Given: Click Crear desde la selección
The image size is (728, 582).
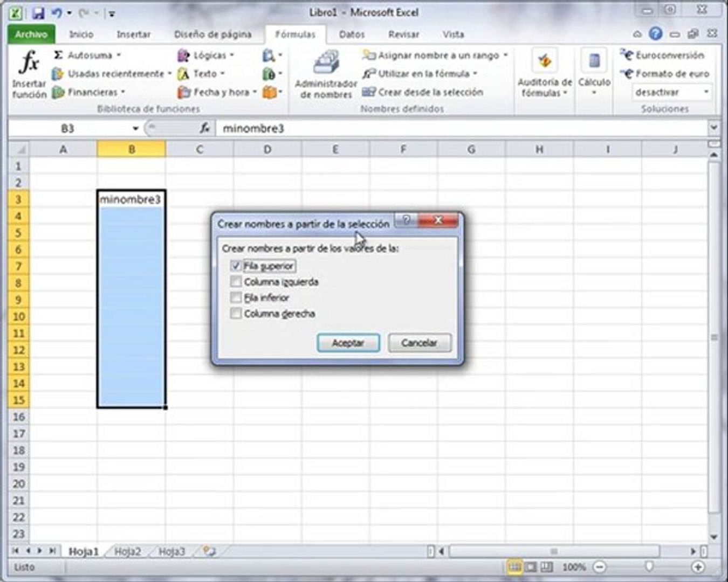Looking at the screenshot, I should pos(422,92).
